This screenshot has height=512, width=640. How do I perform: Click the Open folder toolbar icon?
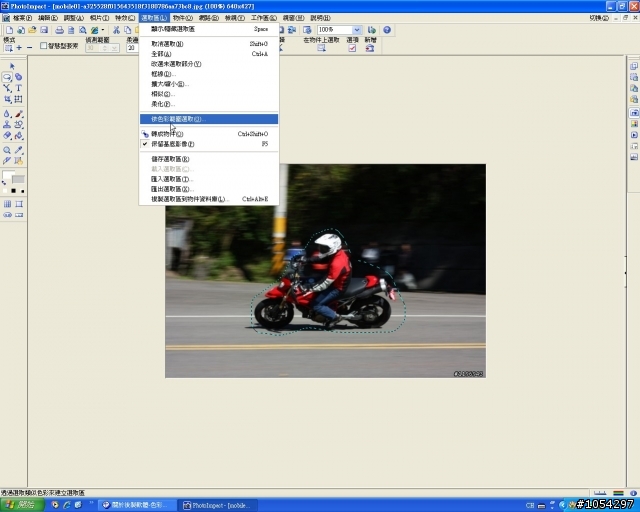tap(32, 30)
